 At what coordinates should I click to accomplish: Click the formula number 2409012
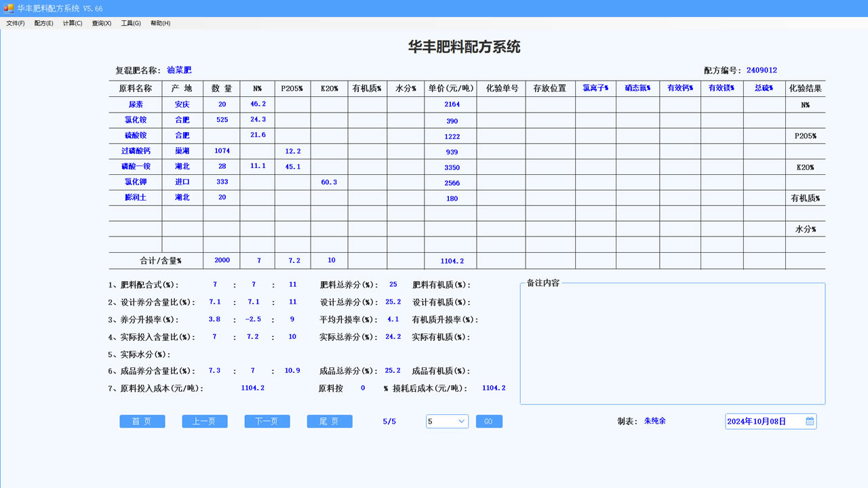(761, 70)
